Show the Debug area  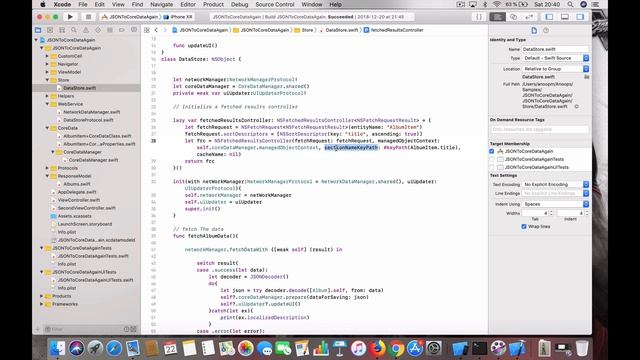click(x=565, y=17)
